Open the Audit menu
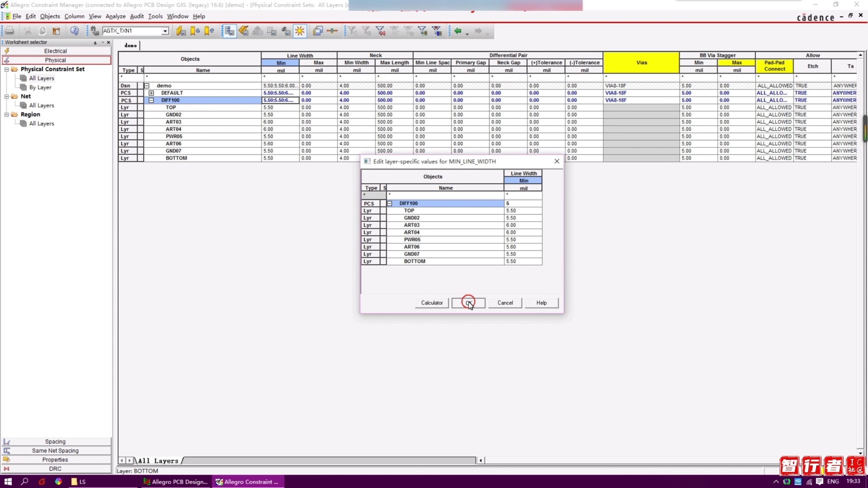Viewport: 868px width, 488px height. 137,16
